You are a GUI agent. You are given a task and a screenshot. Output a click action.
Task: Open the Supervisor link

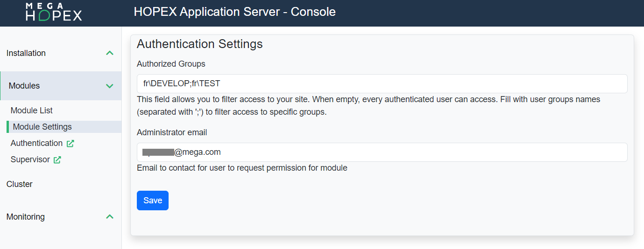[30, 159]
